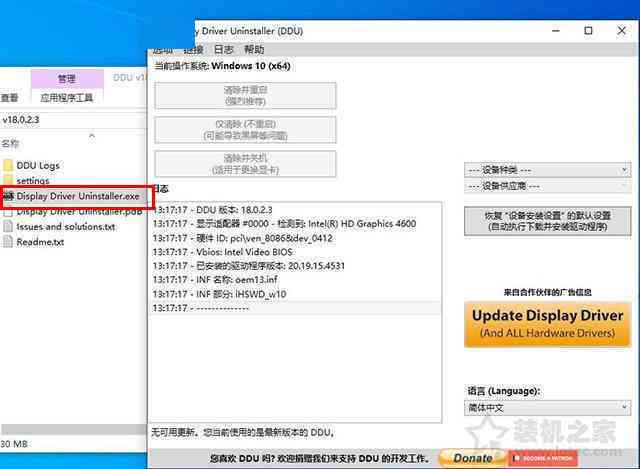Minimize the DDU window
Viewport: 640px width, 469px height.
click(556, 31)
